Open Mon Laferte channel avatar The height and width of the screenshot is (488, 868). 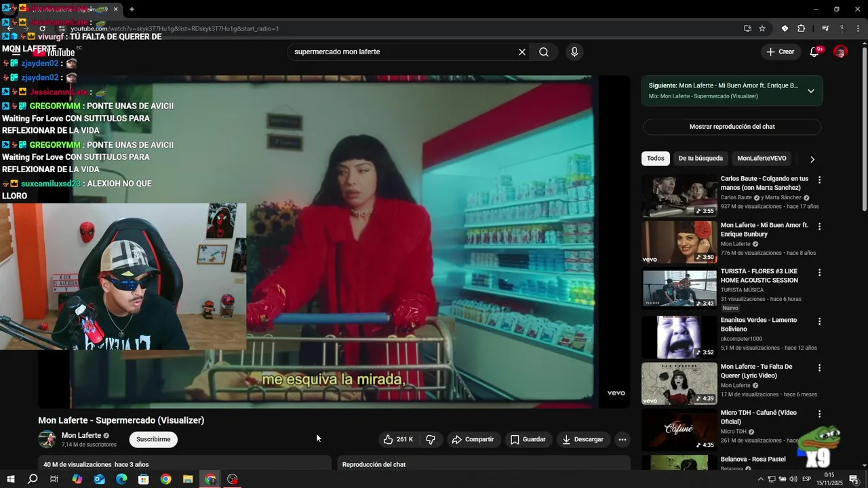pos(47,439)
